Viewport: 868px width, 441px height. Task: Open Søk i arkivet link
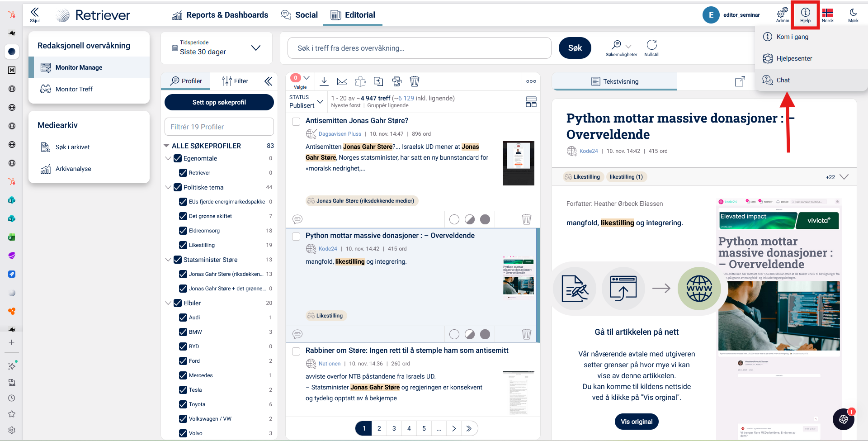click(89, 147)
